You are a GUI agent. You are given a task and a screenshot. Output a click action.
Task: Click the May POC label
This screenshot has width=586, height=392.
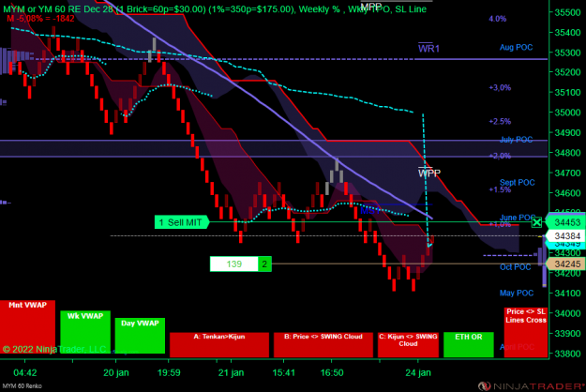pyautogui.click(x=517, y=293)
